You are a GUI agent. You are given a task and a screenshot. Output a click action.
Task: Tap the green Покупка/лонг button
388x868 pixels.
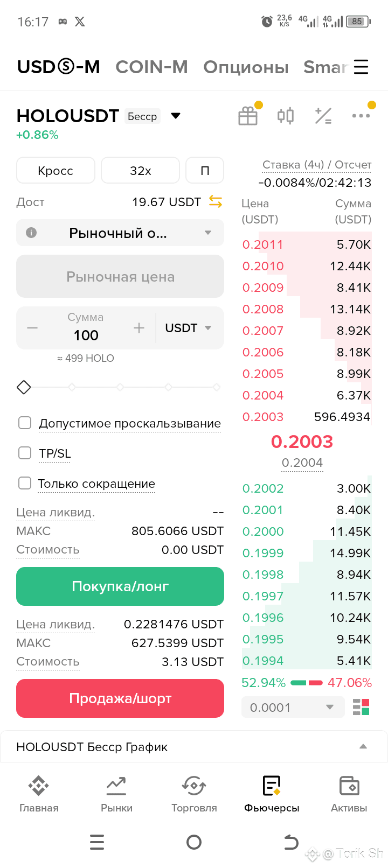coord(120,586)
